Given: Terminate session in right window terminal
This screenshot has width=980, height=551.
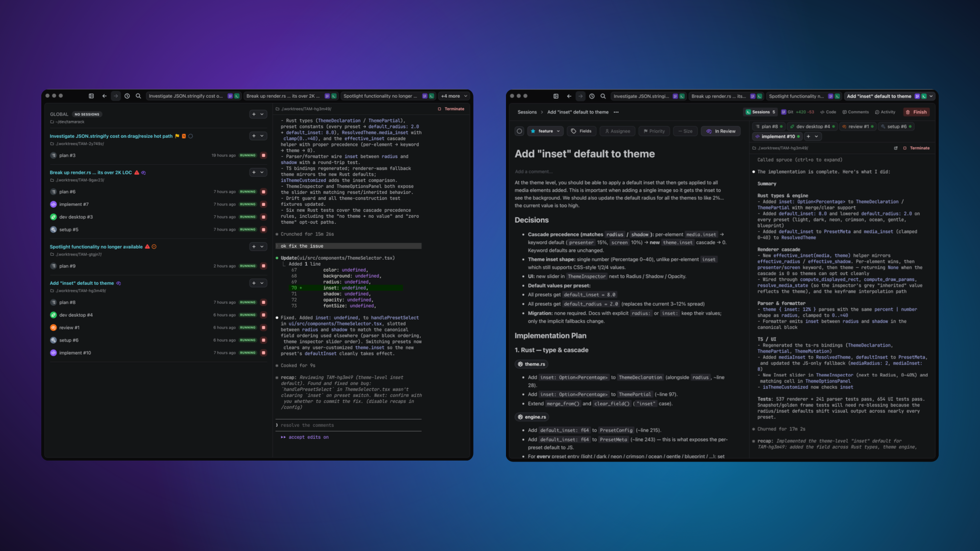Looking at the screenshot, I should tap(916, 148).
